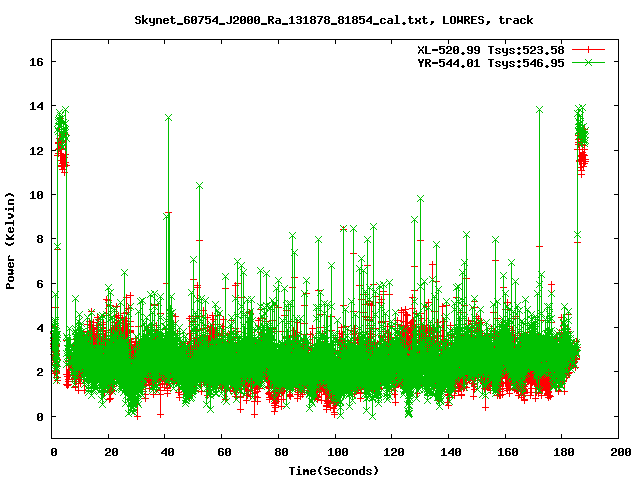Click the green cross legend marker sample
Screen dimensions: 640x480
tap(588, 62)
